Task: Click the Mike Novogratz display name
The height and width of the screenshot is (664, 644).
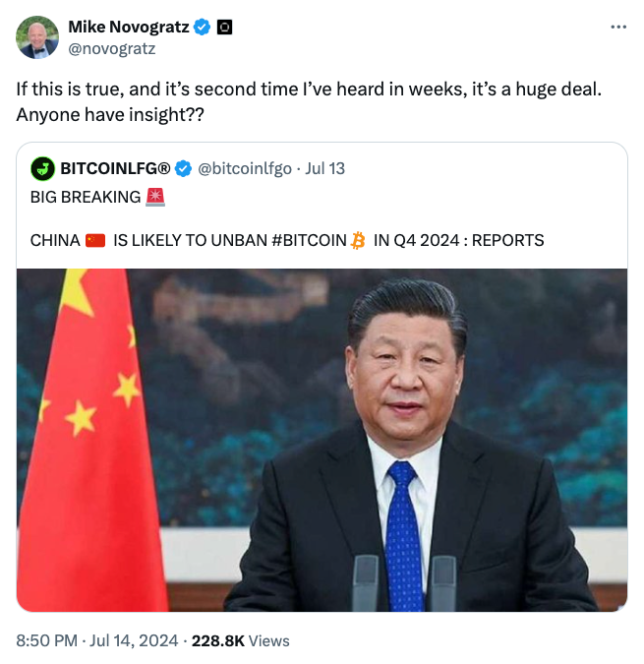Action: coord(129,28)
